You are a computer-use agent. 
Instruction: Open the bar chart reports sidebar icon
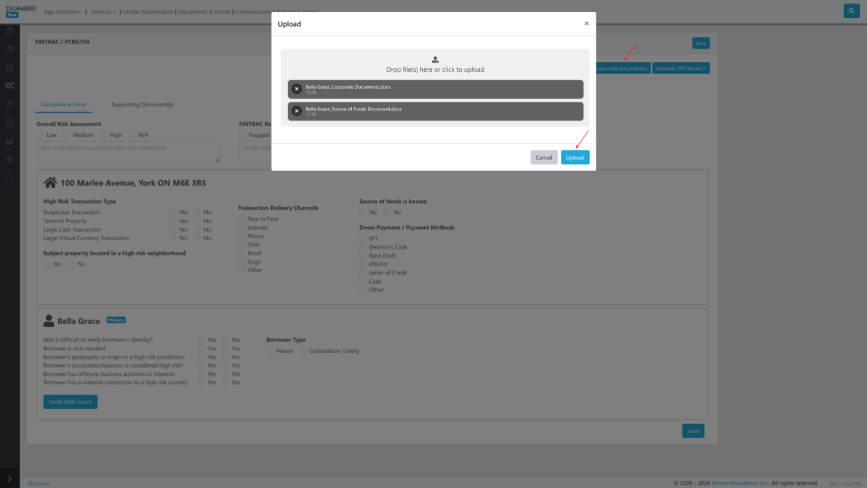click(x=10, y=141)
